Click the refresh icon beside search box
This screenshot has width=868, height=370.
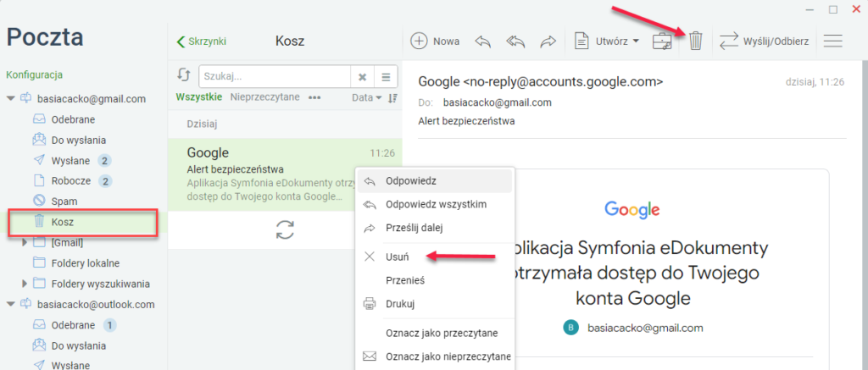point(183,75)
